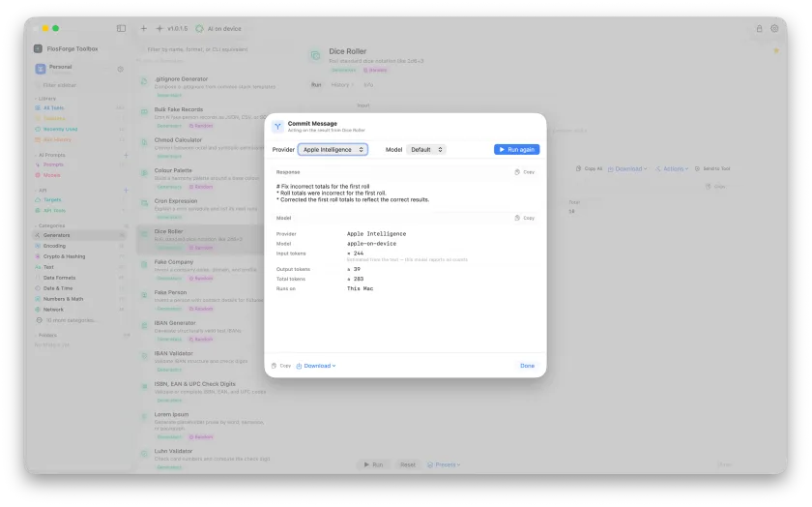Screen dimensions: 812x507
Task: Copy the Response section text
Action: [x=524, y=172]
